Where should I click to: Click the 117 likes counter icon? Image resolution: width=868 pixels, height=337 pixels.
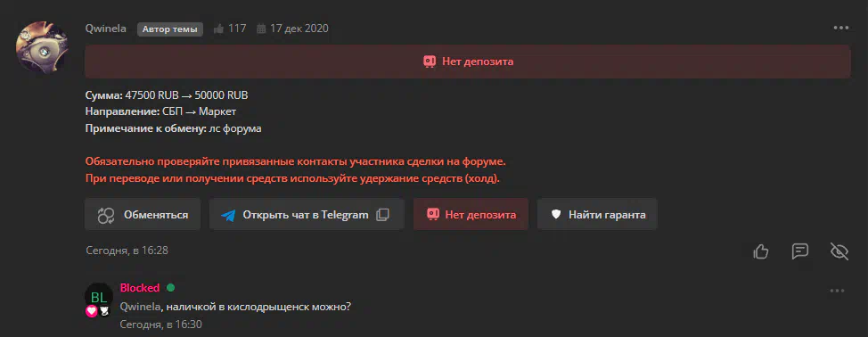[x=218, y=29]
